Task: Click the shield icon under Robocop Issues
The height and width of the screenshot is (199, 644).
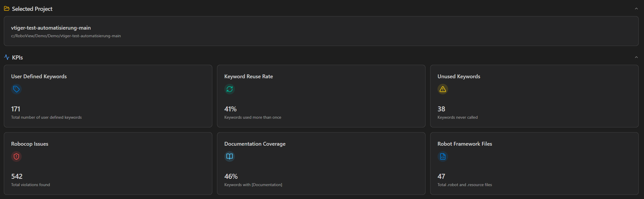Action: pos(16,157)
